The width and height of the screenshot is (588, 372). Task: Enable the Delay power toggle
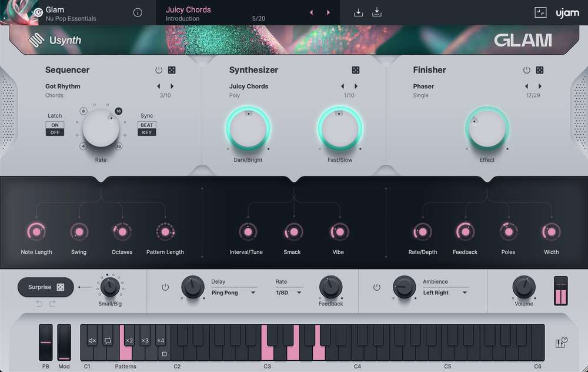[x=165, y=288]
